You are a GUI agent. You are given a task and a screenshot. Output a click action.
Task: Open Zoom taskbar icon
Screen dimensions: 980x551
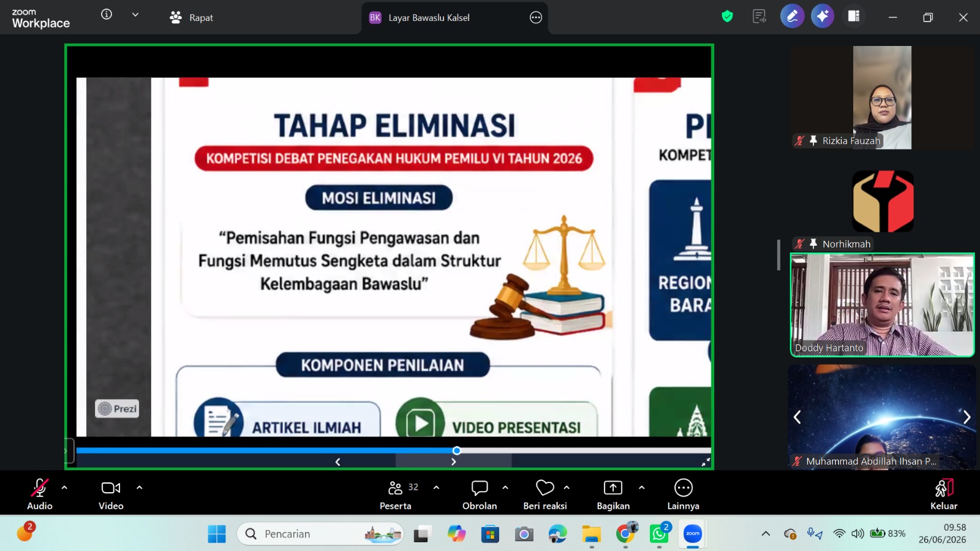coord(693,534)
